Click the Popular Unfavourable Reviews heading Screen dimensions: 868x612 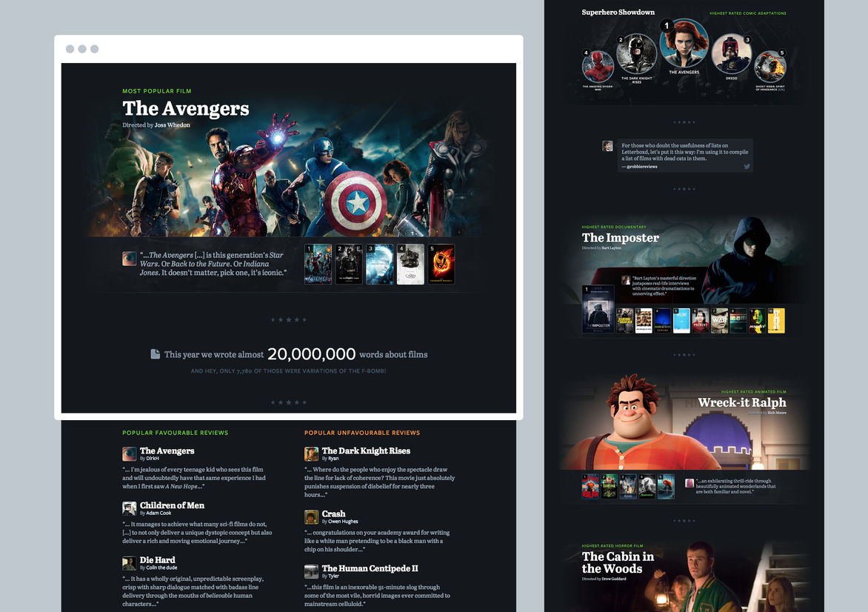pyautogui.click(x=362, y=433)
